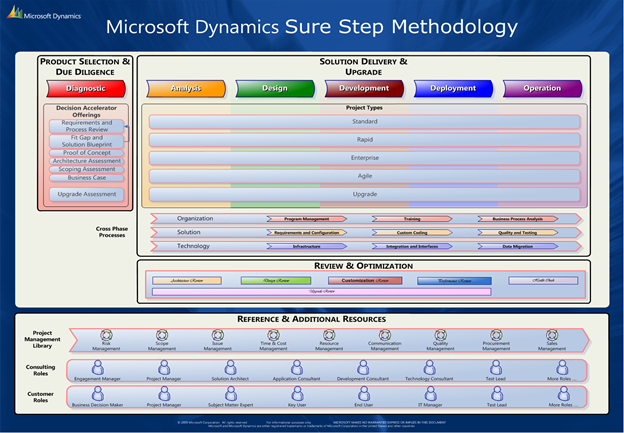Screen dimensions: 624x433
Task: Choose the Enterprise project type
Action: [x=365, y=158]
